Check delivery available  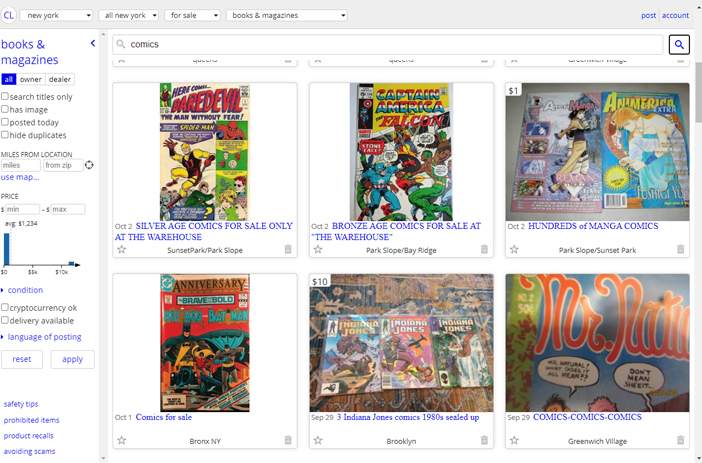pyautogui.click(x=4, y=320)
